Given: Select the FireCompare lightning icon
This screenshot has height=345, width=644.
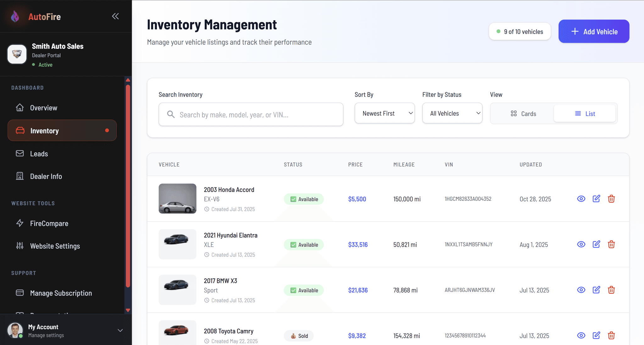Looking at the screenshot, I should (20, 223).
